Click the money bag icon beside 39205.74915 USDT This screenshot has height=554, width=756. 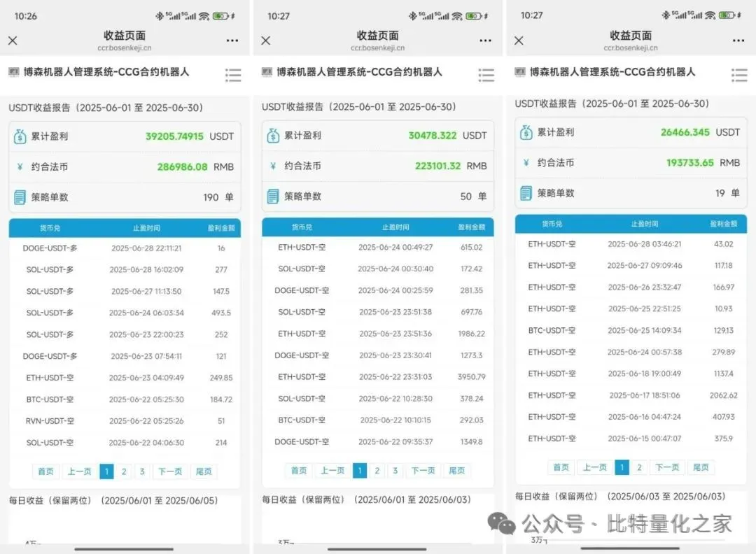point(20,136)
